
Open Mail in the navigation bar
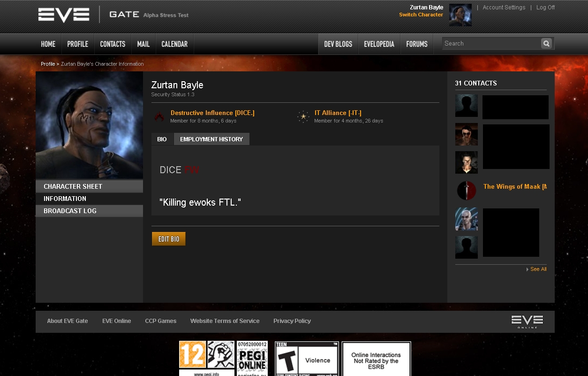coord(143,44)
